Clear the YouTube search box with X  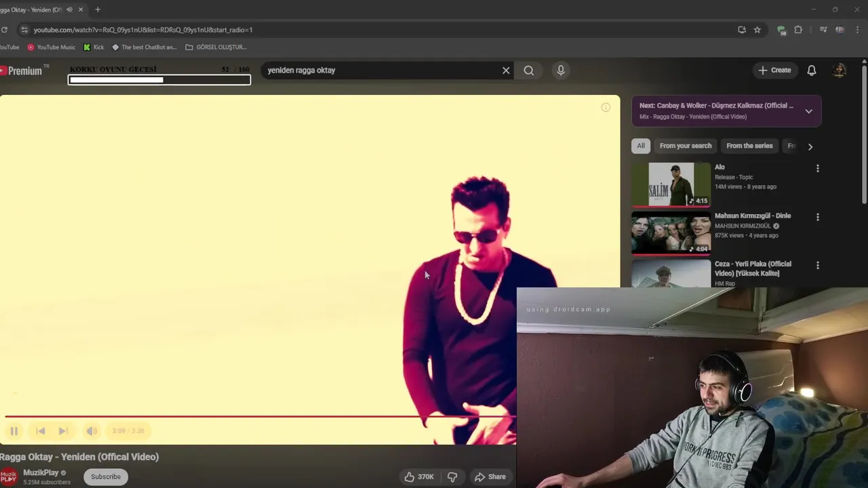(506, 70)
